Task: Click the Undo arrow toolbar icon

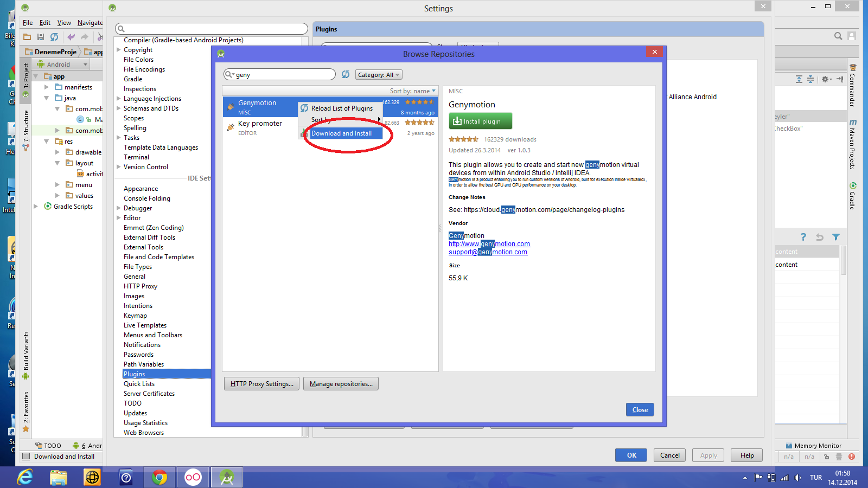Action: coord(71,37)
